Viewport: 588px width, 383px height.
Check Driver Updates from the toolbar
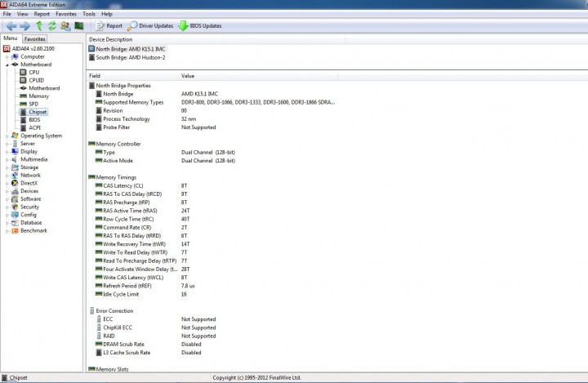tap(150, 26)
